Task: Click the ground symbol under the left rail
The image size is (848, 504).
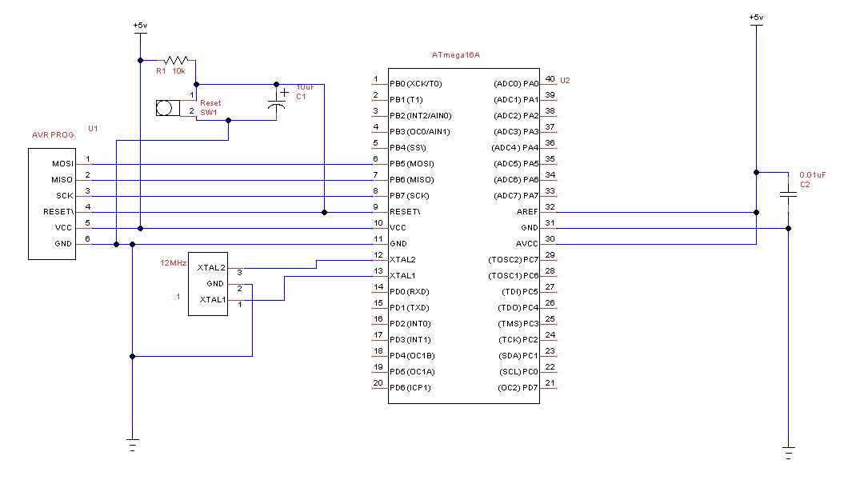Action: 133,445
